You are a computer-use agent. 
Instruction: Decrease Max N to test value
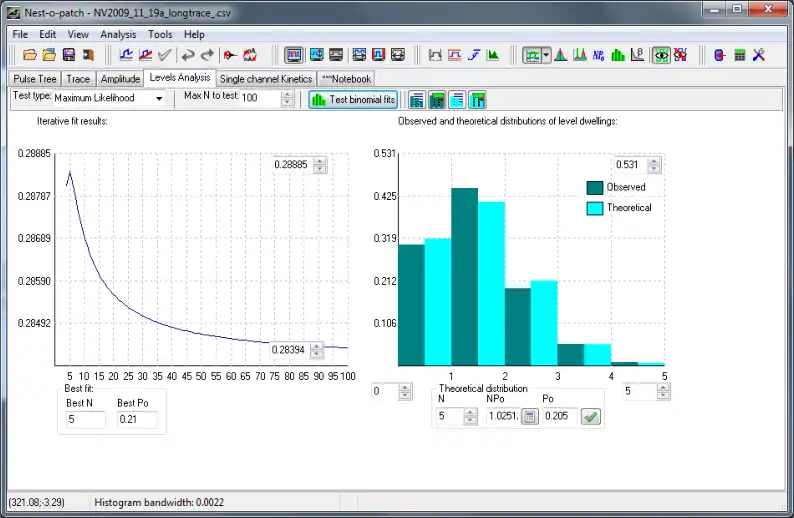coord(287,102)
